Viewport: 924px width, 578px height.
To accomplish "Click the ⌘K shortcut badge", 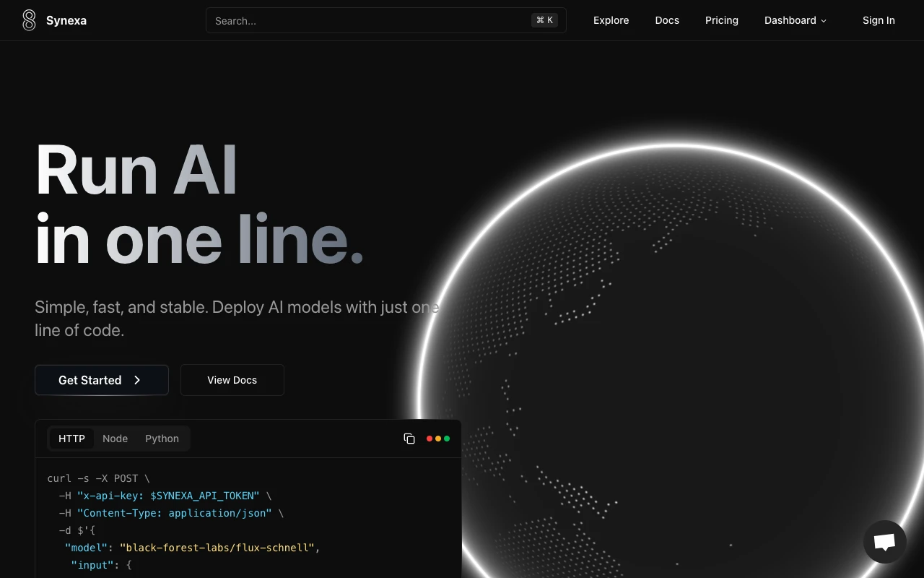I will [x=544, y=20].
